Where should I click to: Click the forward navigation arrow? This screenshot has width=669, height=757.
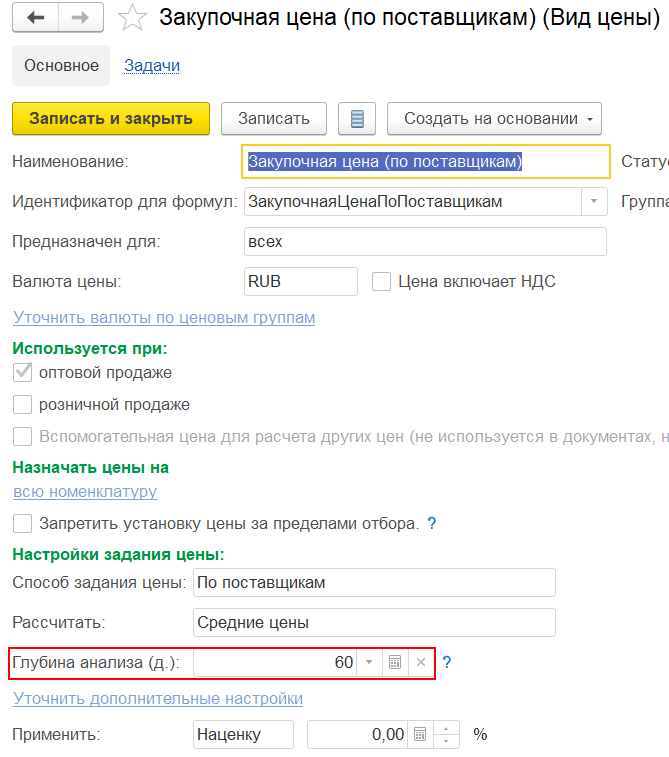coord(82,18)
